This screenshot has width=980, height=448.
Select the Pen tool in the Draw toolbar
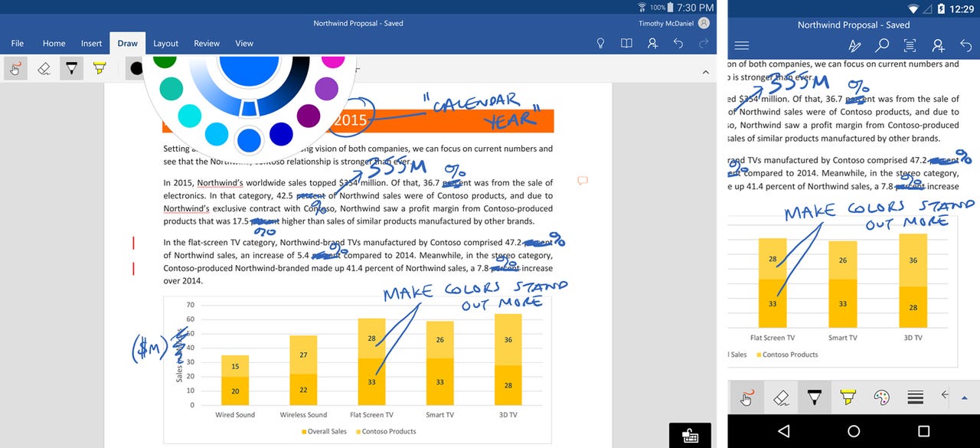[70, 68]
